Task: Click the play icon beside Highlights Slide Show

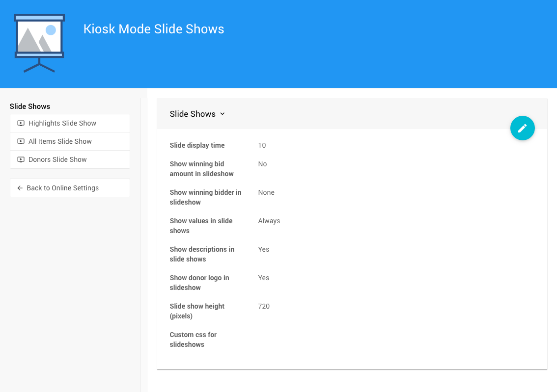Action: point(21,123)
